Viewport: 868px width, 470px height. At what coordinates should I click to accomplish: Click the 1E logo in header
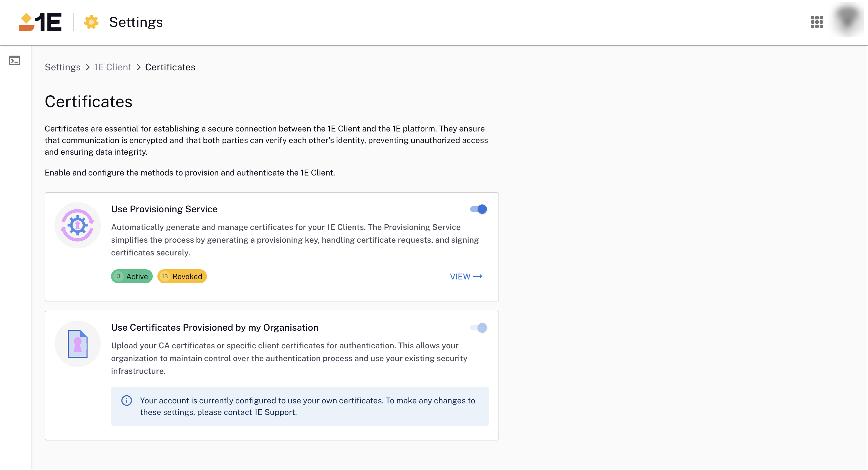[41, 22]
